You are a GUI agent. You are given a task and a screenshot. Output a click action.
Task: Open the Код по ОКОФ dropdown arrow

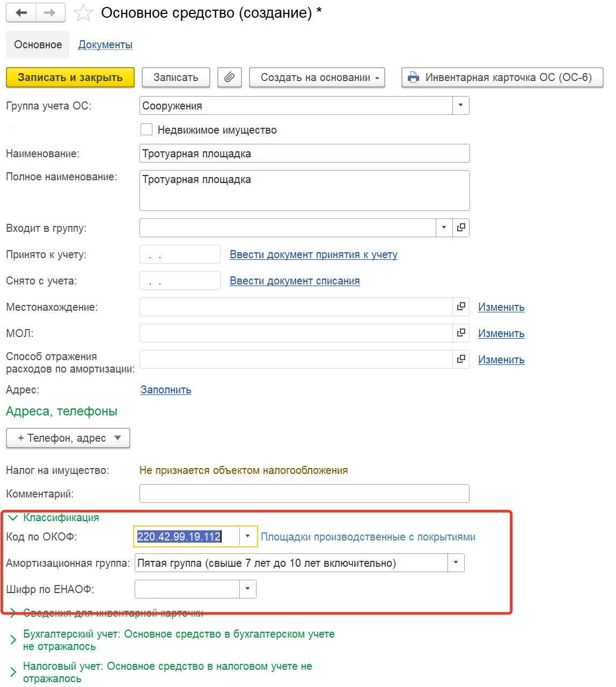(247, 536)
